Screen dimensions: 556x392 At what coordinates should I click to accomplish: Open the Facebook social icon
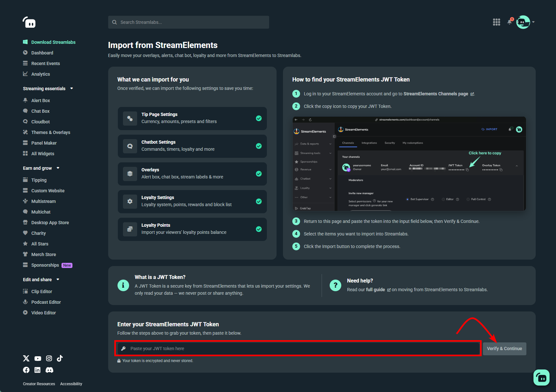coord(26,370)
